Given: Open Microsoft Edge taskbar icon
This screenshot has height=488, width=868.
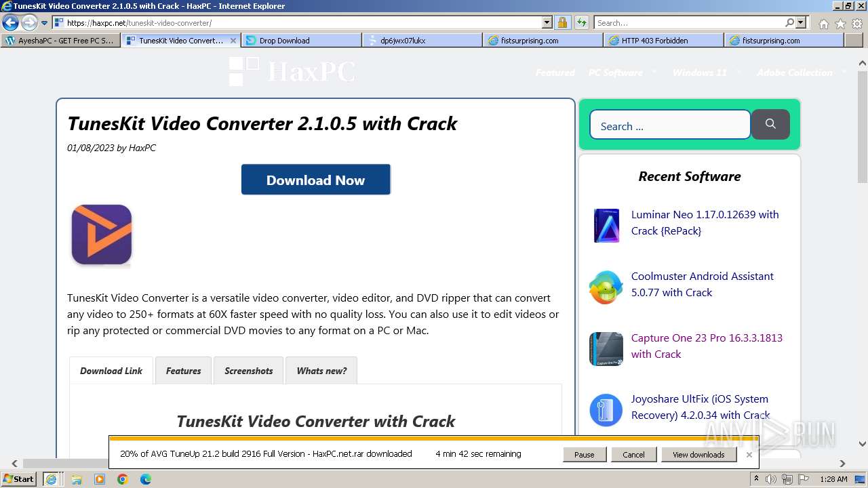Looking at the screenshot, I should [145, 479].
